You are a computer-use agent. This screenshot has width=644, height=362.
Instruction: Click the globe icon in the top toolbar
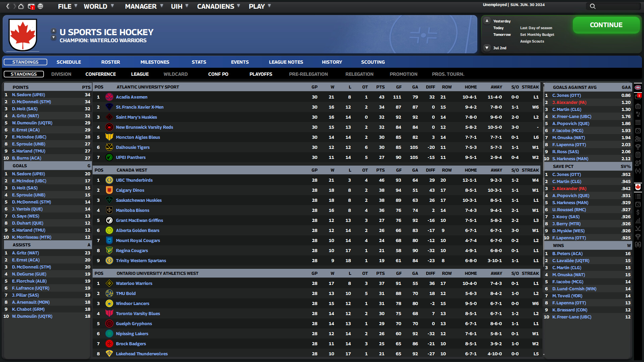tap(41, 6)
